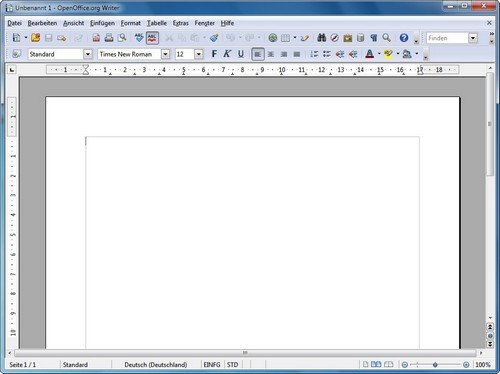Expand the Finden search dropdown
This screenshot has height=374, width=500.
(x=473, y=38)
